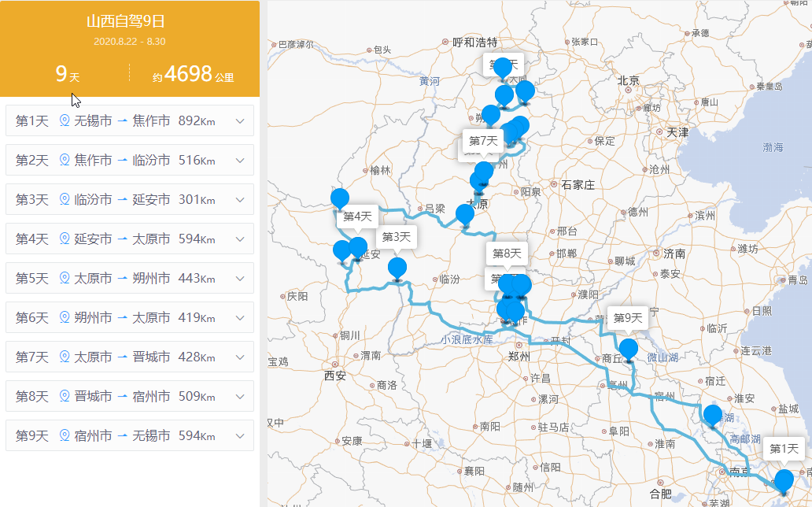The height and width of the screenshot is (507, 812).
Task: Click the 第1天 label on the map
Action: 784,448
